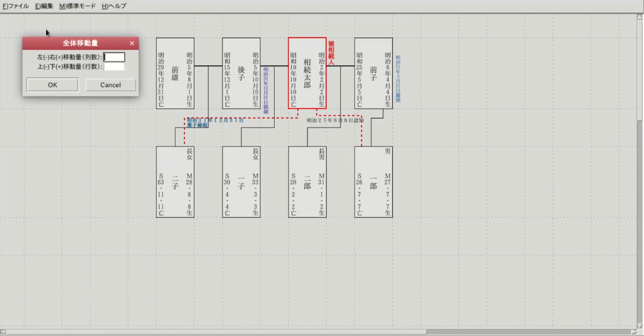Click OK in the 全体移動量 dialog
Viewport: 644px width, 336px height.
click(53, 85)
